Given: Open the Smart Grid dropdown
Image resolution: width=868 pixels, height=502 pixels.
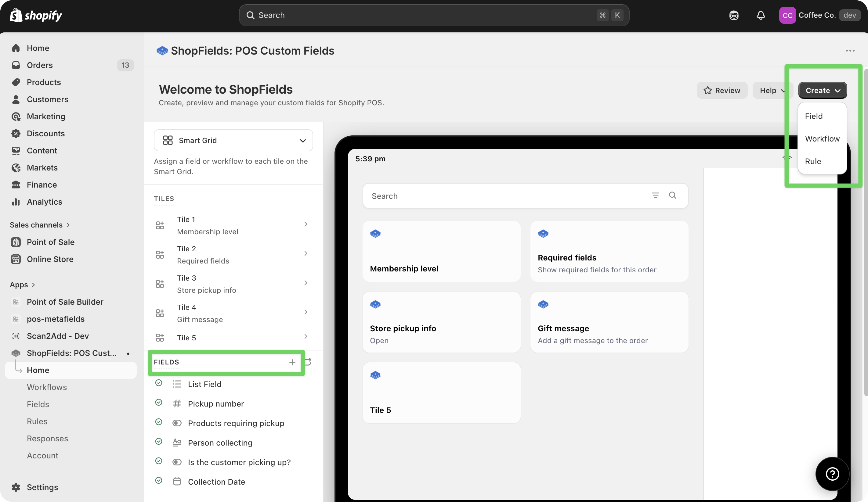Looking at the screenshot, I should (x=233, y=140).
